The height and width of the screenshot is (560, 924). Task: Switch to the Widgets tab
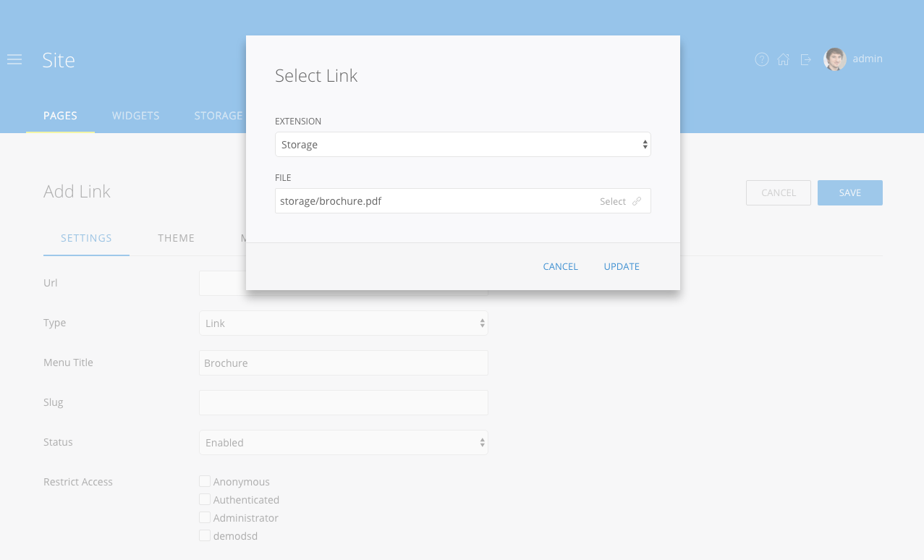click(x=135, y=116)
